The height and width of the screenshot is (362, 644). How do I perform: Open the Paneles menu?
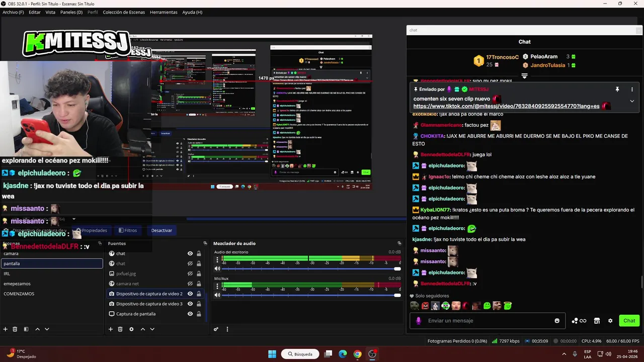pos(71,12)
